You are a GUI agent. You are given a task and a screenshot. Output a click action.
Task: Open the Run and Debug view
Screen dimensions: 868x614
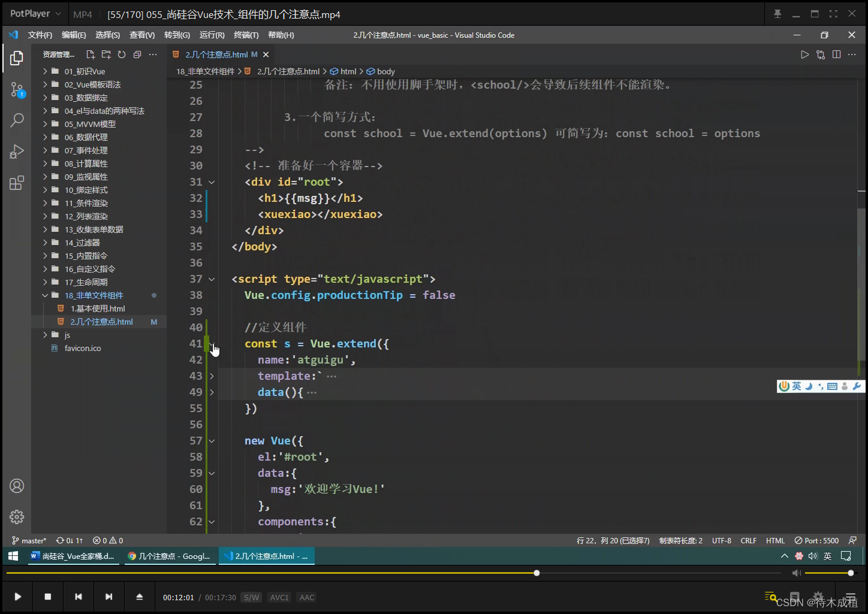[17, 152]
